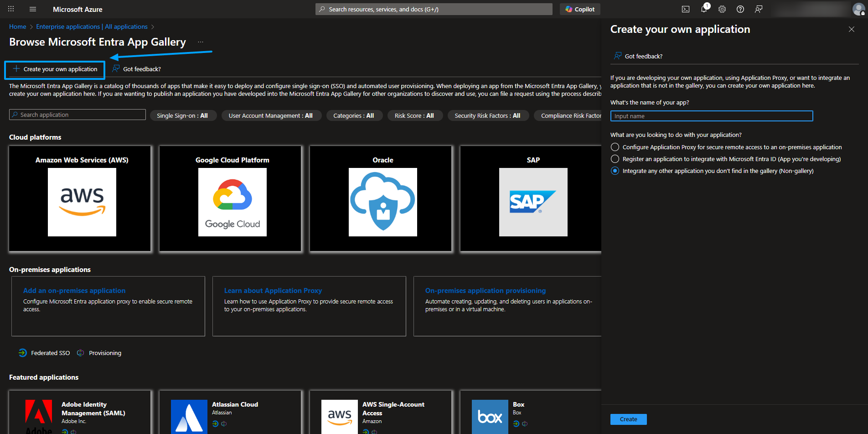
Task: Open the feedback icon in top bar
Action: point(758,9)
